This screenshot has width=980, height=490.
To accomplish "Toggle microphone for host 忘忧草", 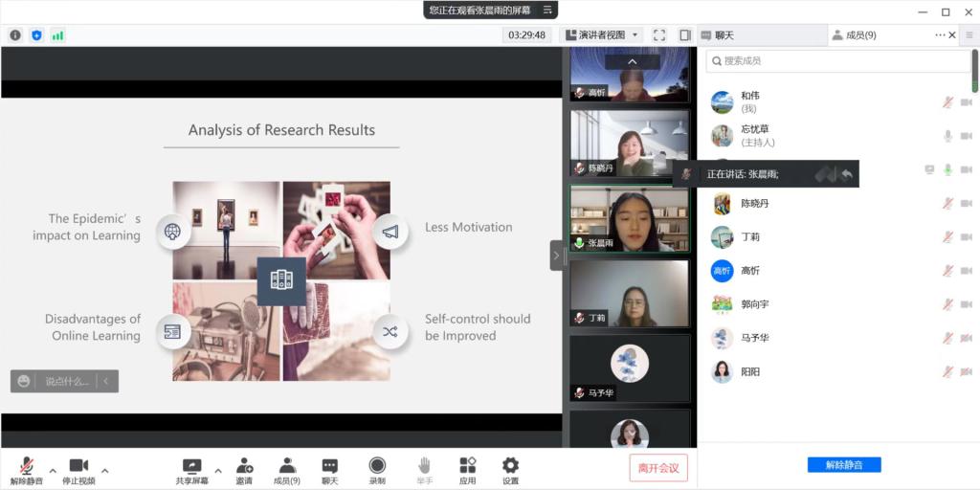I will (x=948, y=136).
